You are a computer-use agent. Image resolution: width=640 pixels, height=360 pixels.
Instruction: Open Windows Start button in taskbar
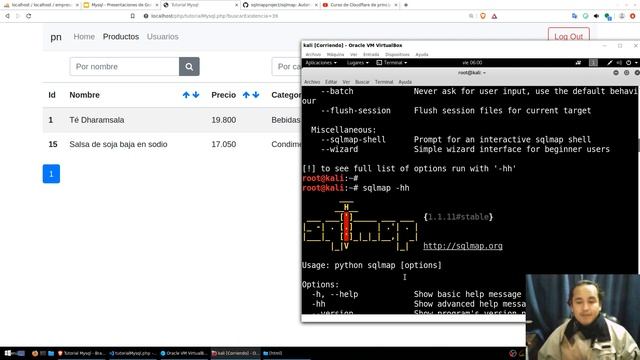tap(8, 353)
